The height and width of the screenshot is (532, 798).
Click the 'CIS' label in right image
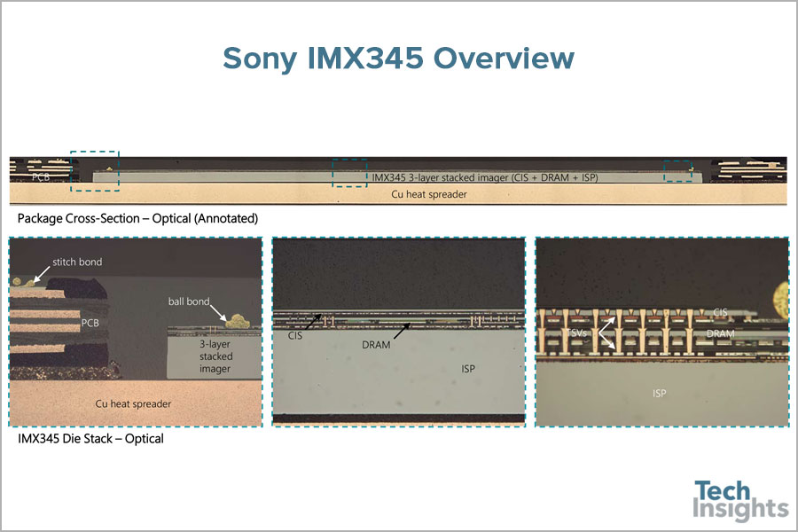pyautogui.click(x=720, y=312)
